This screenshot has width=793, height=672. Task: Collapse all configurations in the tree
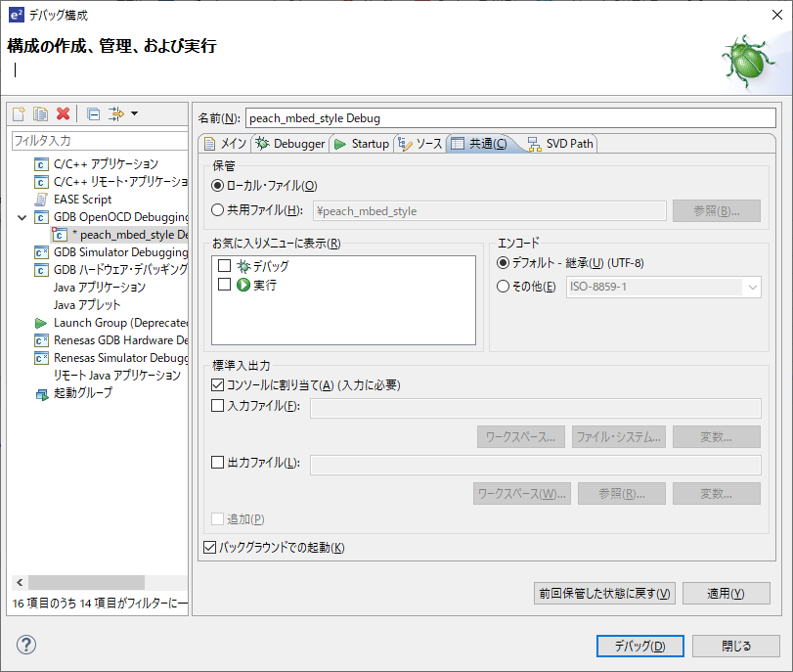click(94, 113)
